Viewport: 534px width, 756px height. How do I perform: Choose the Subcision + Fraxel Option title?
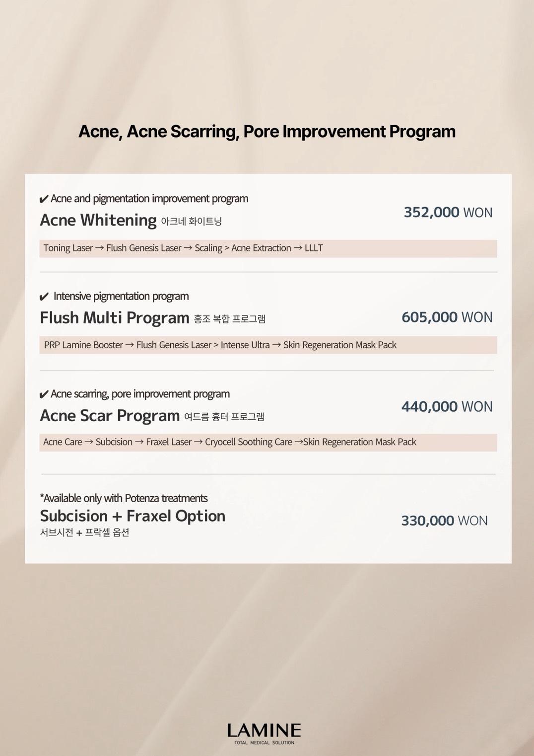tap(133, 516)
